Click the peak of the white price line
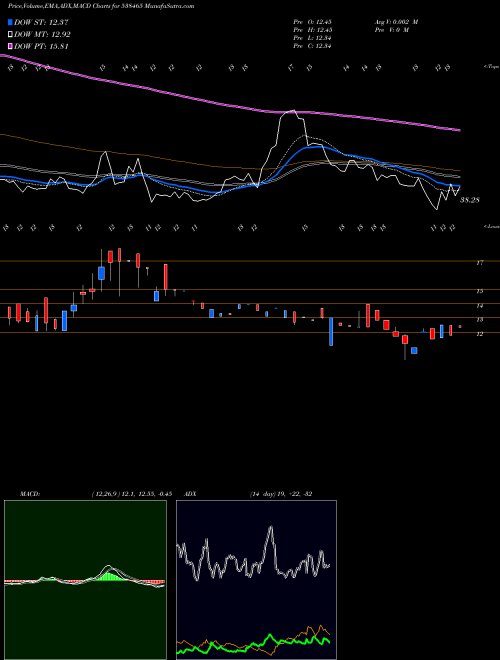The image size is (500, 660). [293, 111]
